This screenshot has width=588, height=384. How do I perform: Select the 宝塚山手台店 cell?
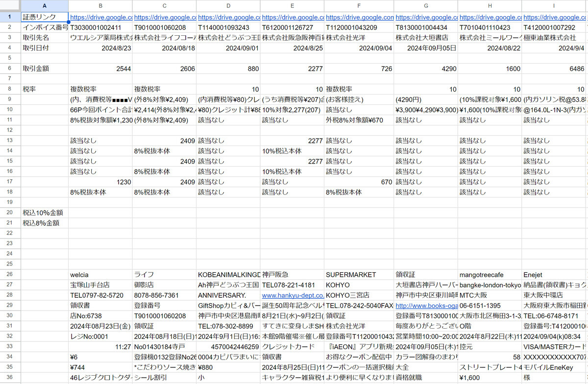tap(100, 285)
